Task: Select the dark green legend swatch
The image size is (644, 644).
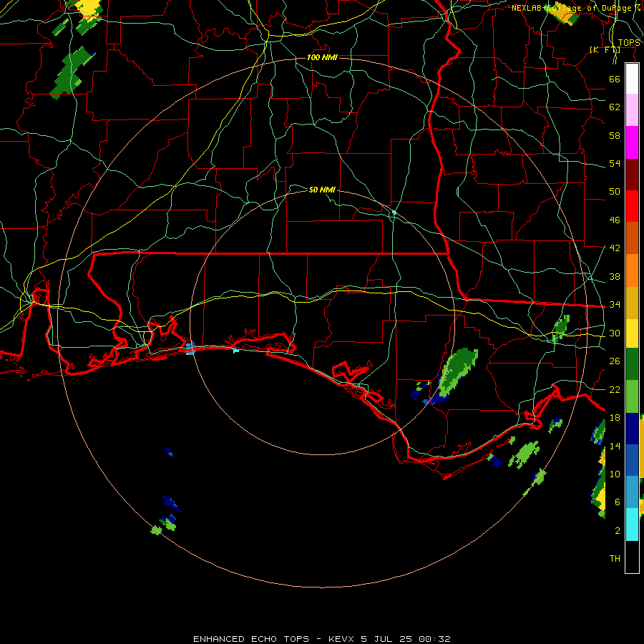Action: pos(632,364)
